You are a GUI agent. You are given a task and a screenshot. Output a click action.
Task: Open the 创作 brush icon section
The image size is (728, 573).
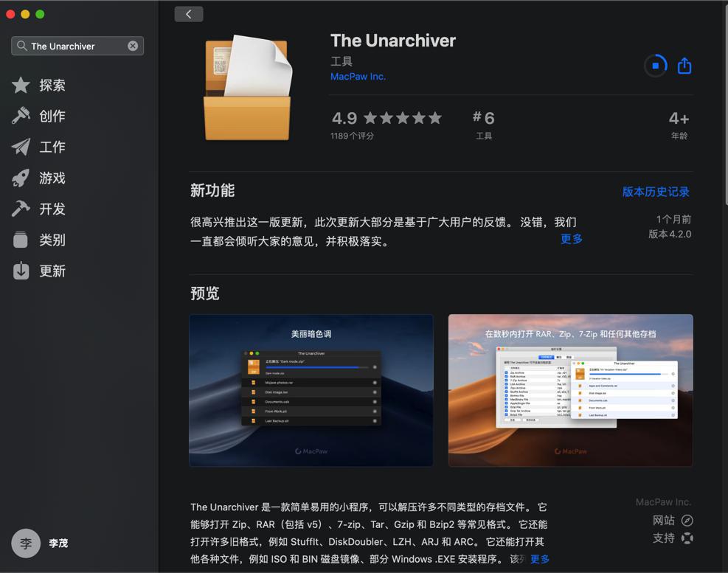21,116
